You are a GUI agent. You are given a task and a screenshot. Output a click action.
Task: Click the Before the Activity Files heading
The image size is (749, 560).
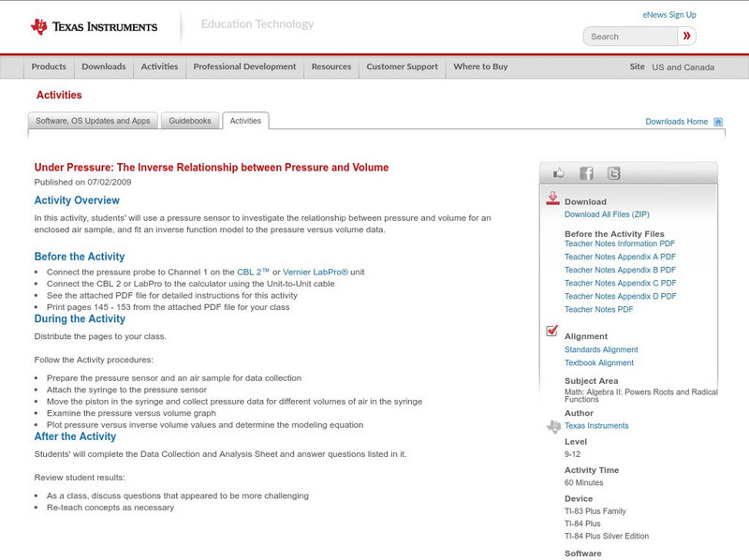[614, 234]
